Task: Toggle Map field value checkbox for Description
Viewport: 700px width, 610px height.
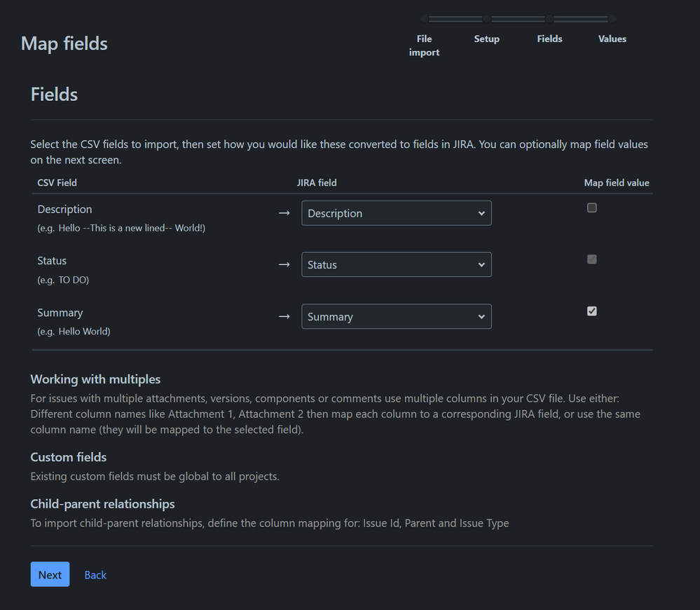Action: (591, 208)
